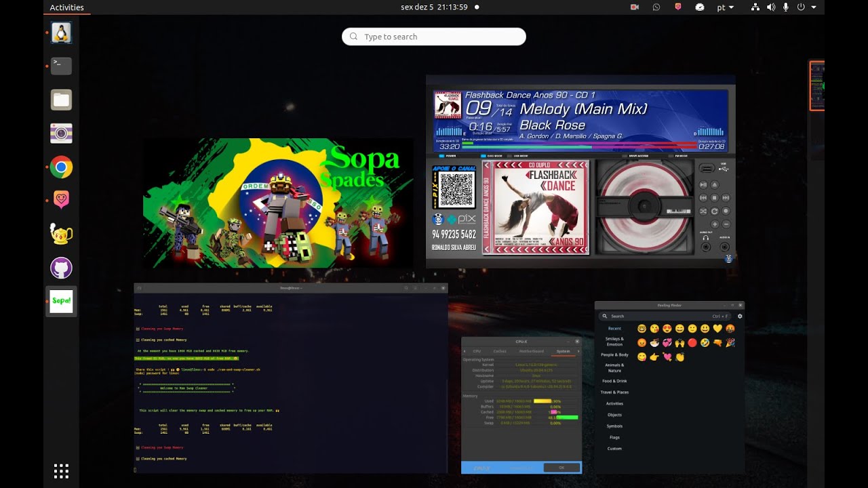
Task: Open the clock and calendar menu
Action: pyautogui.click(x=434, y=7)
